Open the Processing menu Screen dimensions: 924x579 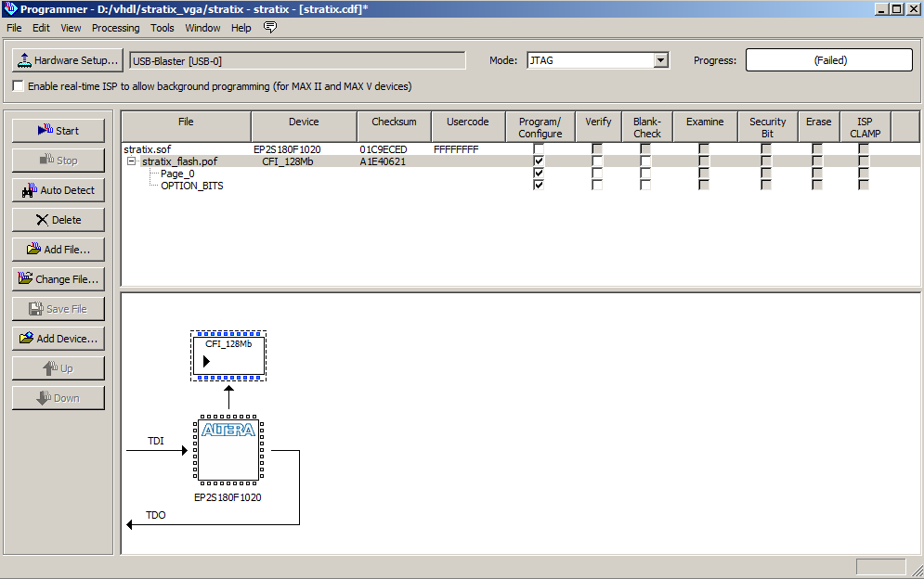click(115, 28)
